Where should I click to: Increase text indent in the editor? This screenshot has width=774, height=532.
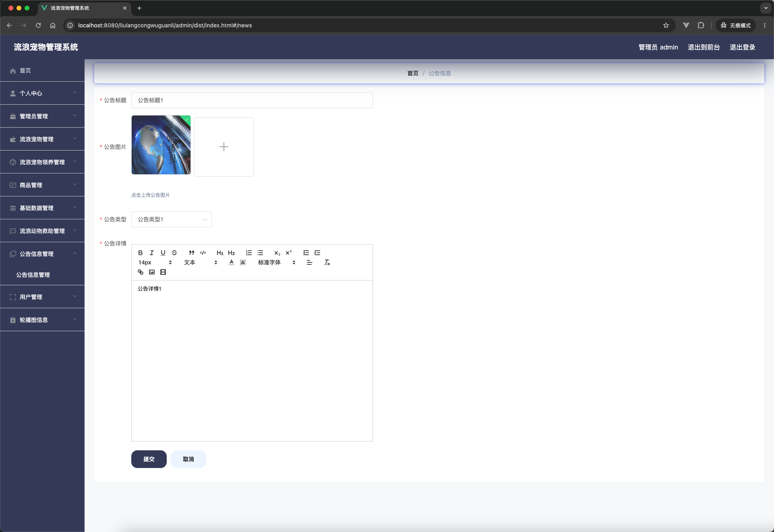pos(317,253)
